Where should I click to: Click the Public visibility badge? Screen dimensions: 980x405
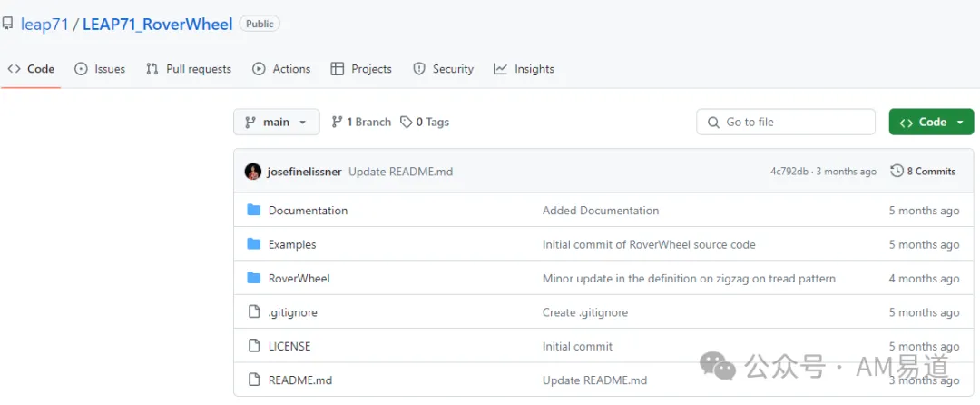click(260, 25)
